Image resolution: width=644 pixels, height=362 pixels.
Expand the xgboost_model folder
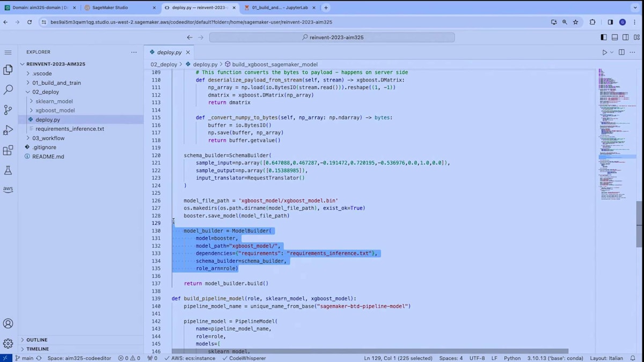(x=55, y=110)
